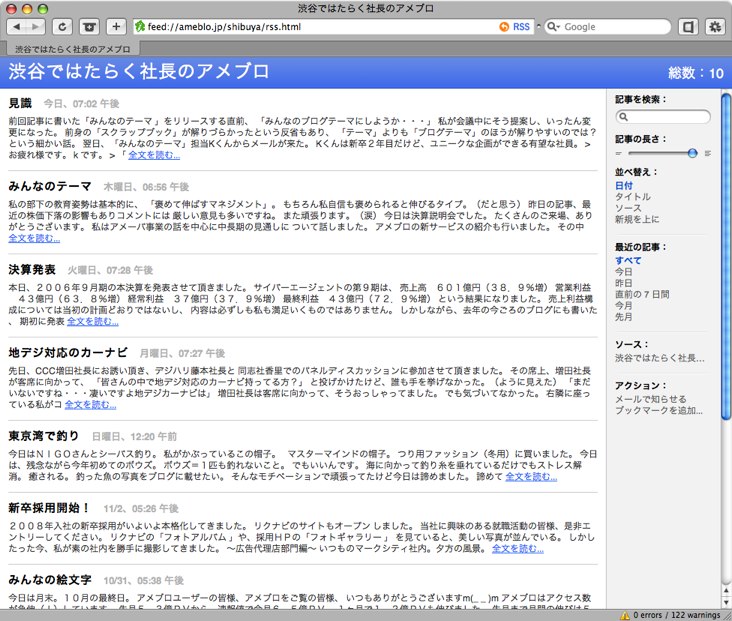The image size is (732, 621).
Task: Open the 決算発表 article title
Action: [32, 269]
